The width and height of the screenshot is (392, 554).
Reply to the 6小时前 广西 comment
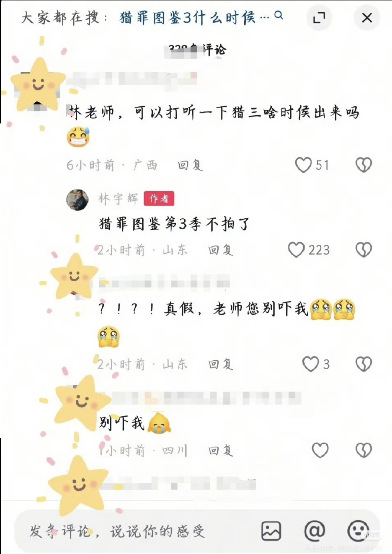(190, 165)
